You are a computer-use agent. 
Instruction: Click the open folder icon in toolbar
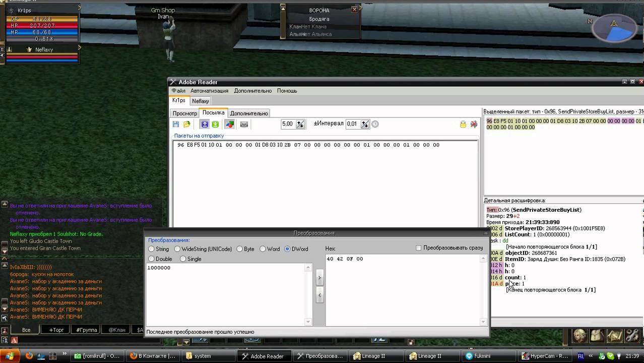coord(187,124)
